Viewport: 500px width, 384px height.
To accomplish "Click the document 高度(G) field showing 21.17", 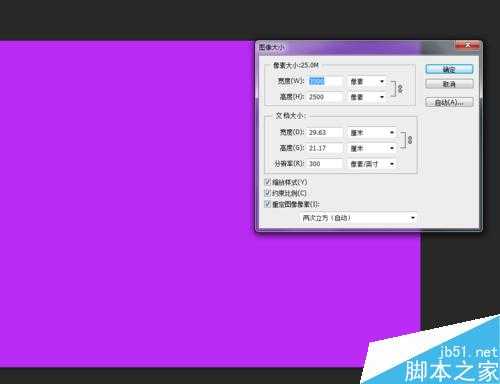I will pyautogui.click(x=325, y=148).
